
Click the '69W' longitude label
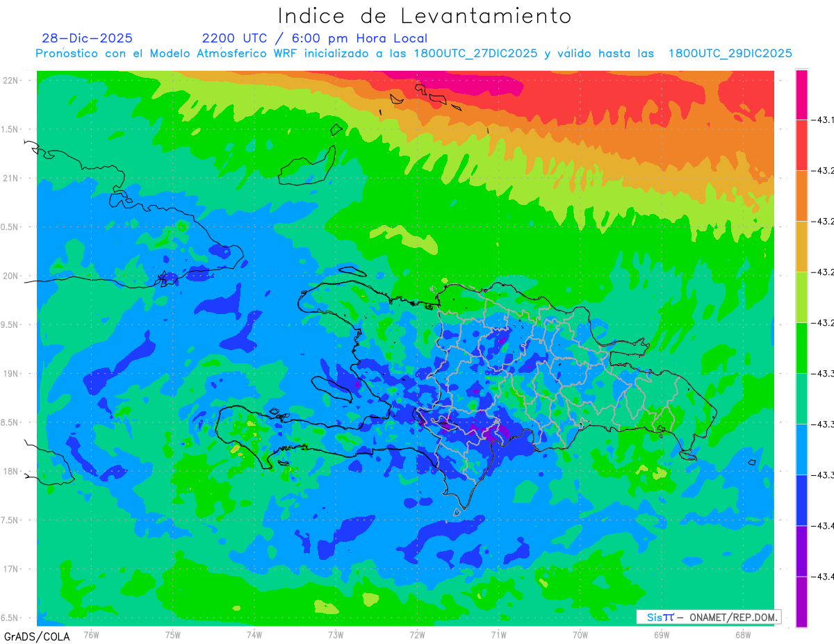(x=662, y=634)
